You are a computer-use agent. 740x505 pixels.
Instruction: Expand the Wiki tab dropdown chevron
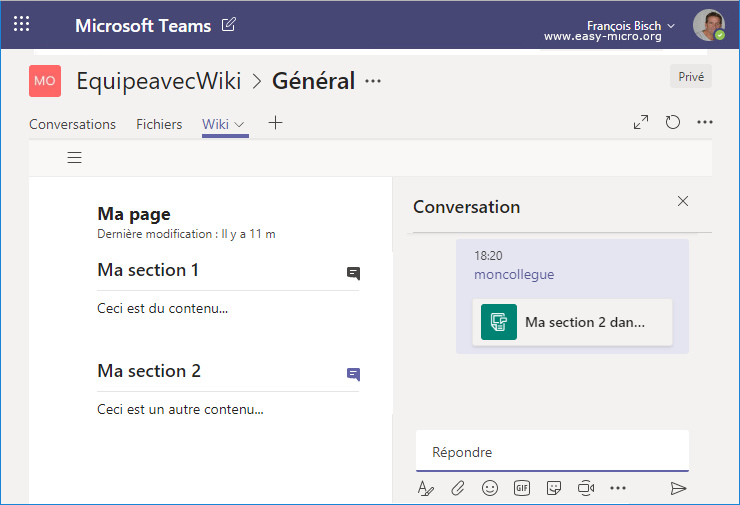239,125
